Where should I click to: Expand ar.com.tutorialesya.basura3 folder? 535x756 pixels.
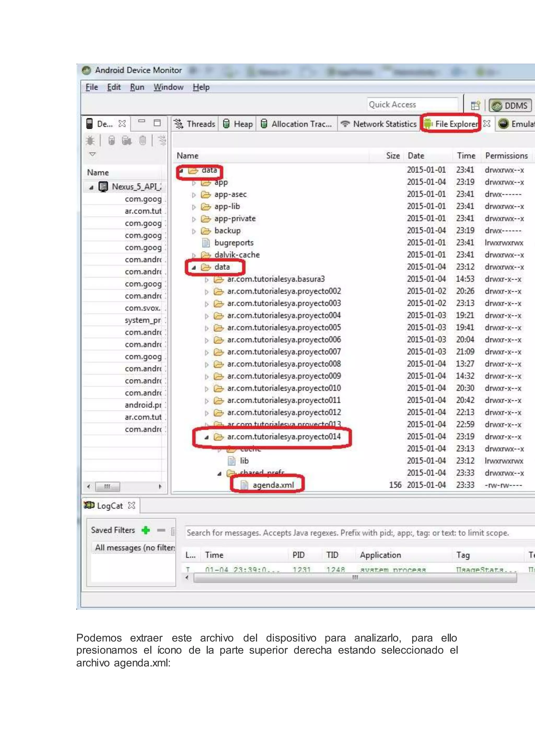click(x=207, y=280)
